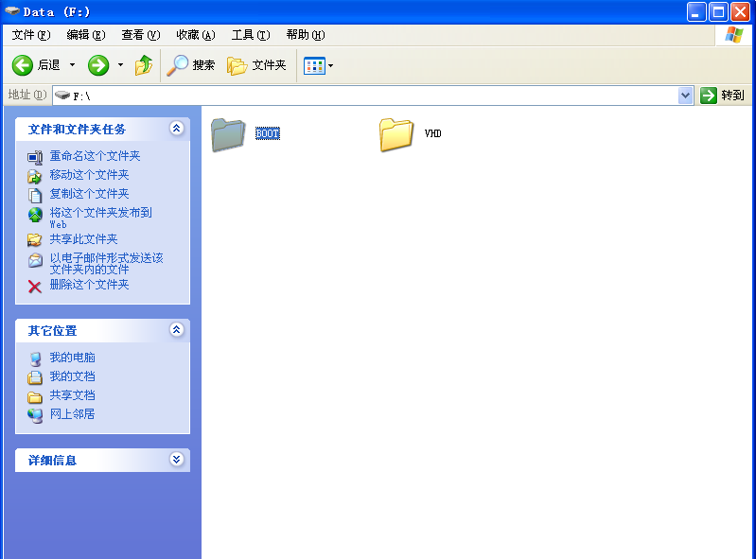Click the BOOT folder name label
The width and height of the screenshot is (756, 559).
tap(268, 133)
